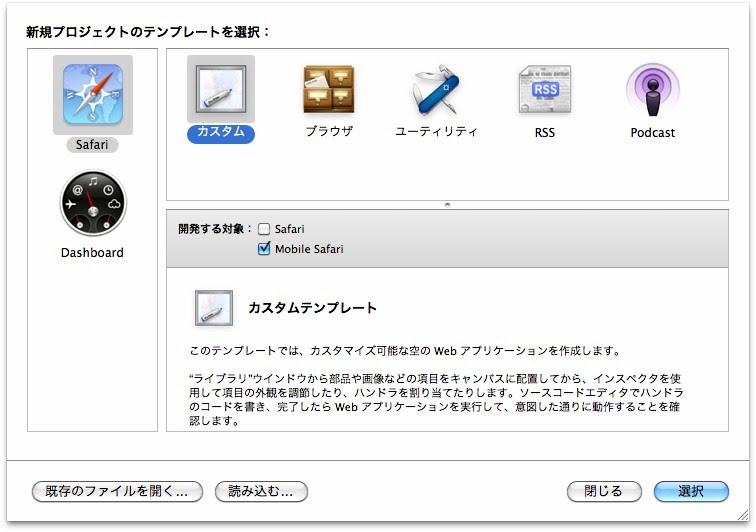This screenshot has height=532, width=756.
Task: Pick the ユーティリティ Swiss knife template icon
Action: [x=436, y=90]
